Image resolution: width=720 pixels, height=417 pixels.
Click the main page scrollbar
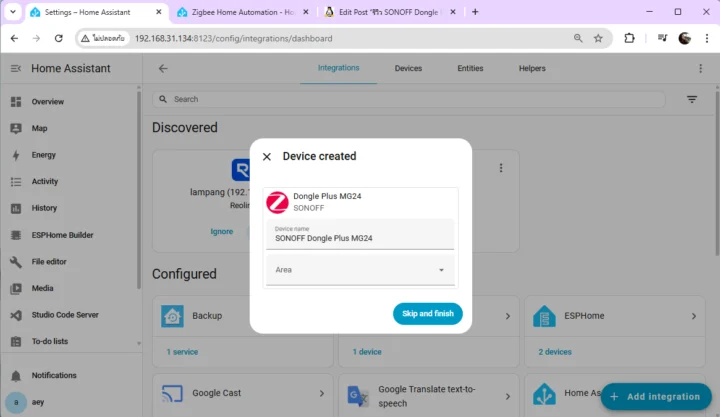[717, 173]
